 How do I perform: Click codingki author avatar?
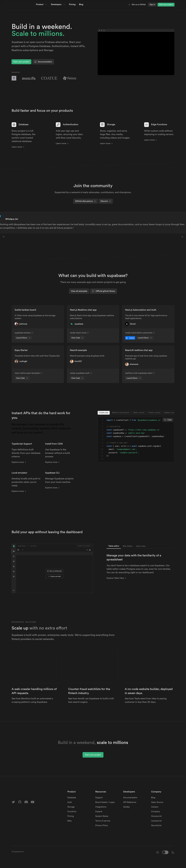[16, 361]
